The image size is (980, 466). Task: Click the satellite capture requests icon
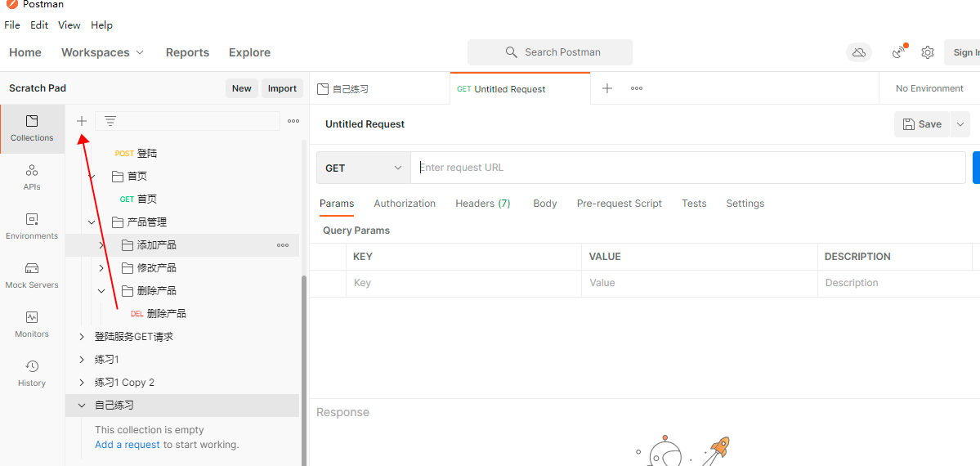coord(899,52)
